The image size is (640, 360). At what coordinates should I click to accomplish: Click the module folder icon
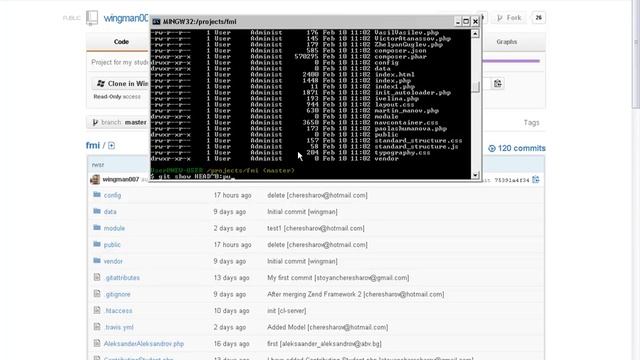tap(97, 227)
